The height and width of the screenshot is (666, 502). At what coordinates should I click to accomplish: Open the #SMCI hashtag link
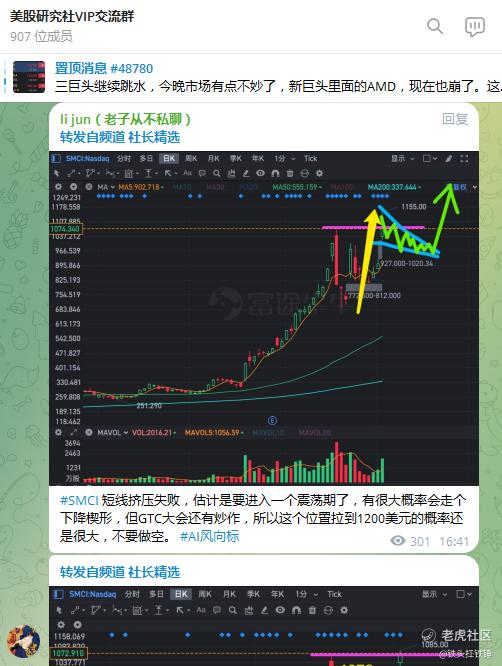tap(79, 500)
